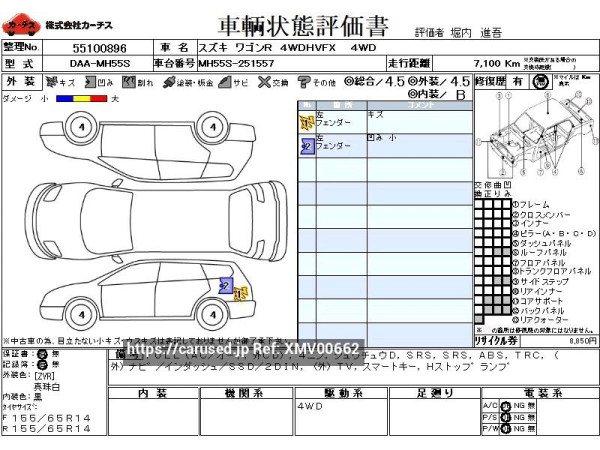Screen dimensions: 600x450
Task: Click the 駆動系 section header
Action: click(341, 393)
